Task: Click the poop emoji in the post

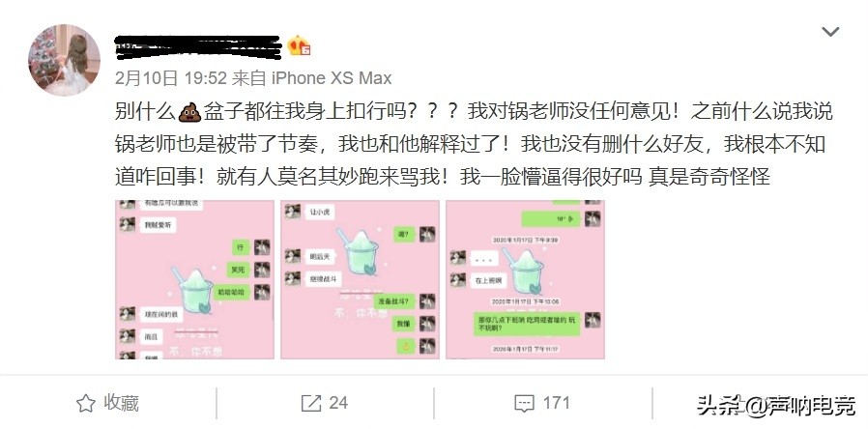Action: tap(189, 113)
